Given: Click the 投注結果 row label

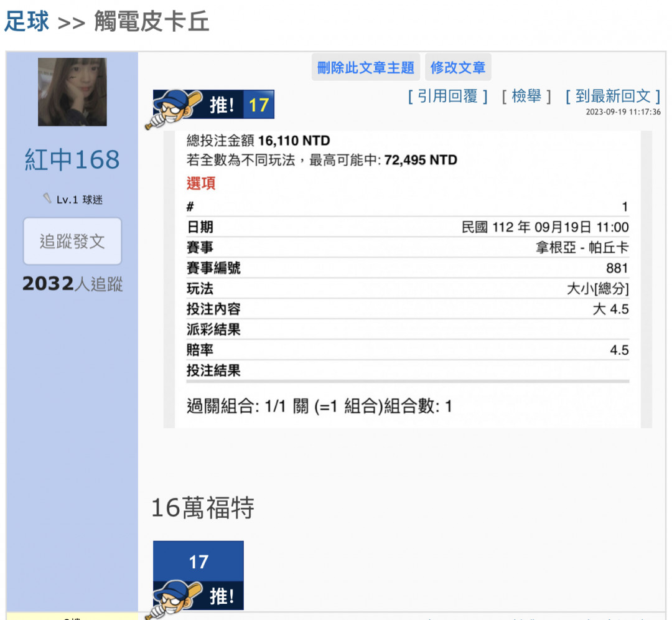Looking at the screenshot, I should click(x=213, y=370).
